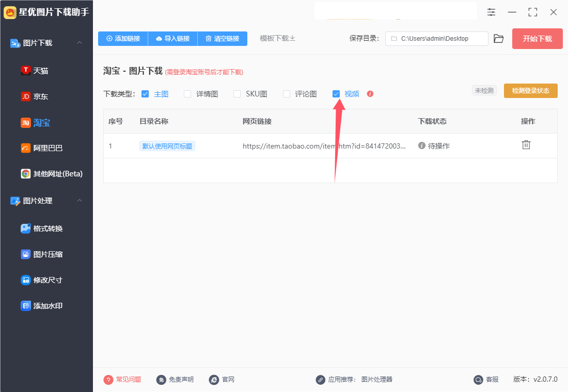Open the save directory folder browser icon
Viewport: 568px width, 392px height.
[499, 39]
